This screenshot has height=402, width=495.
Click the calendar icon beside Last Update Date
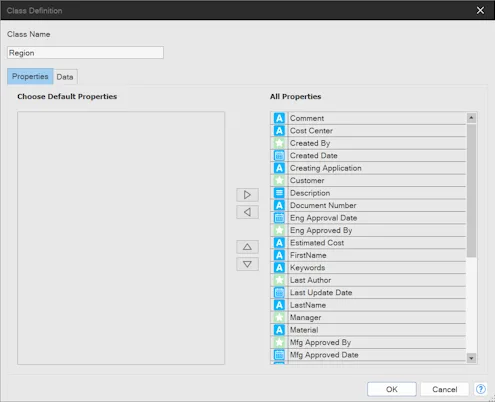pos(279,292)
